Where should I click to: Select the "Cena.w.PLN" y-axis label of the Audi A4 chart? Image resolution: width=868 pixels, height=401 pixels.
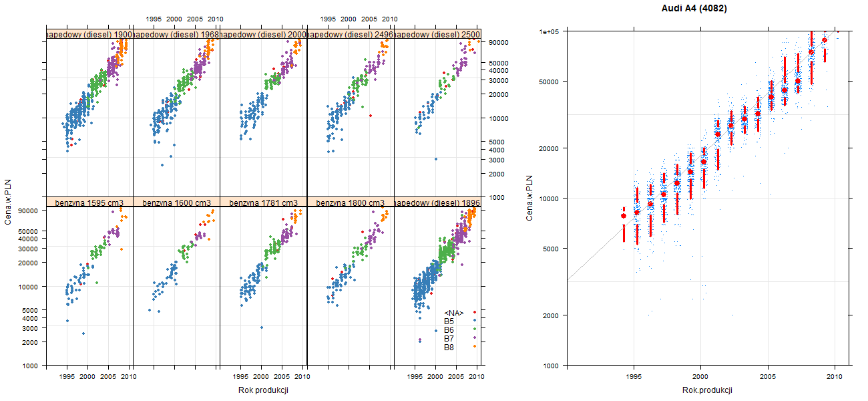(529, 198)
